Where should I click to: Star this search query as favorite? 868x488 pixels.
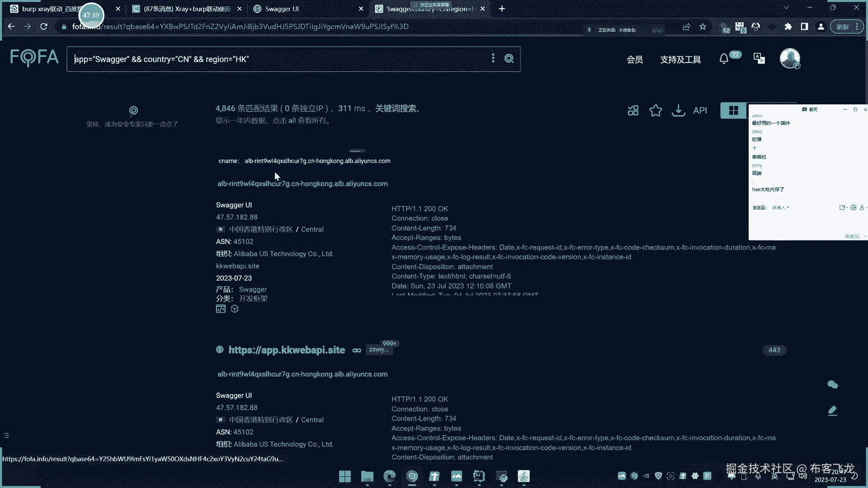656,110
